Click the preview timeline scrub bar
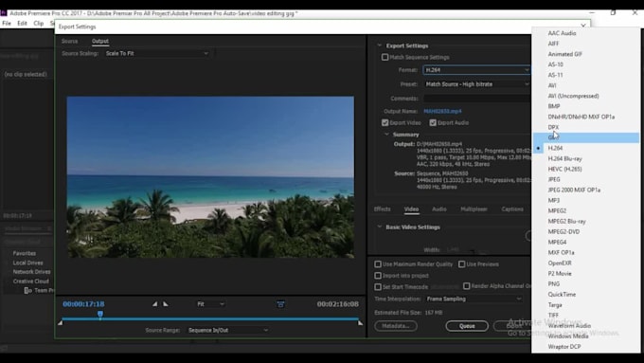Screen dimensions: 644x363 (210, 319)
